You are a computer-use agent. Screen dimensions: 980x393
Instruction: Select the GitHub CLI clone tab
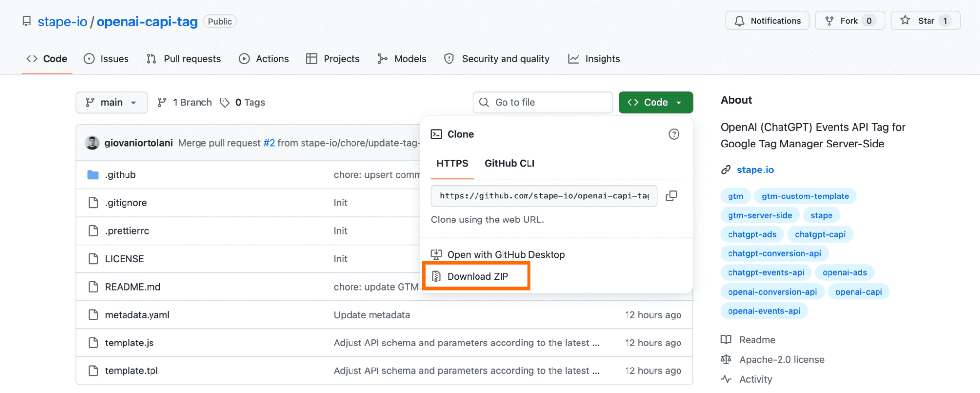coord(509,164)
